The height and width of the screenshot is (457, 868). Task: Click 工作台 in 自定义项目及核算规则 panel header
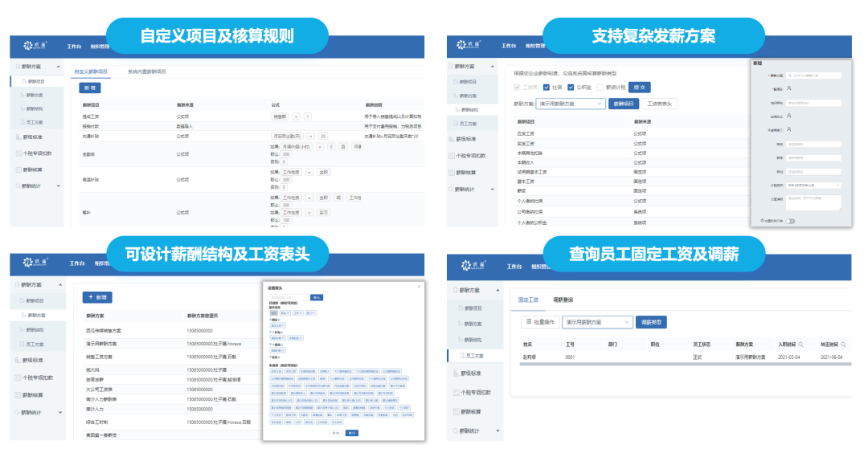(74, 47)
